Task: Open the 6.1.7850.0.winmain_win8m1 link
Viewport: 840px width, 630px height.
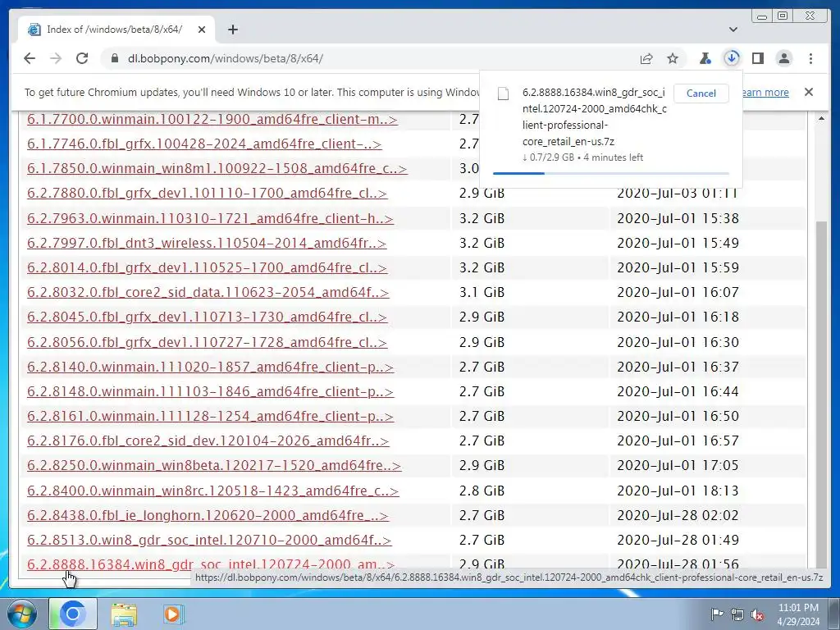Action: pyautogui.click(x=217, y=169)
